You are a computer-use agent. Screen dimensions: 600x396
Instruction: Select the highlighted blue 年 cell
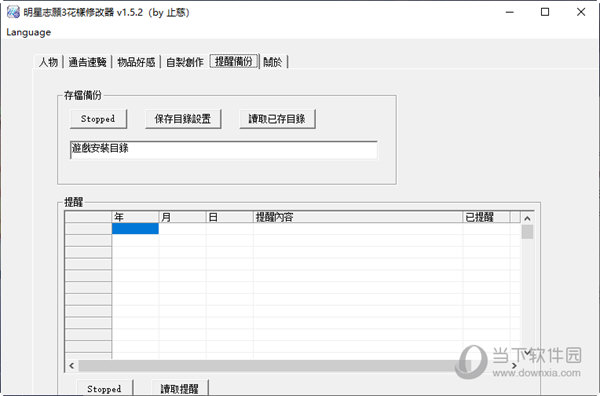click(135, 229)
